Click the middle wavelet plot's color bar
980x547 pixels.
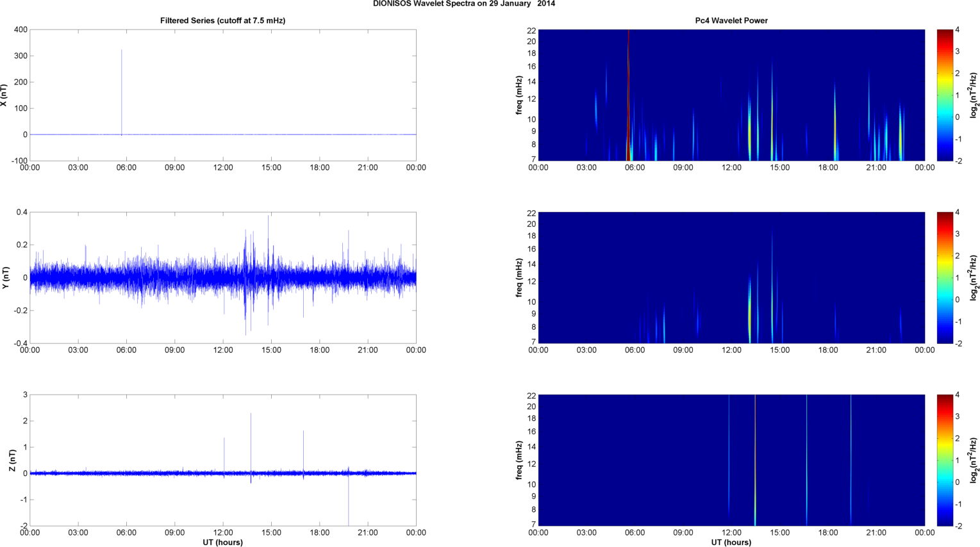[944, 277]
